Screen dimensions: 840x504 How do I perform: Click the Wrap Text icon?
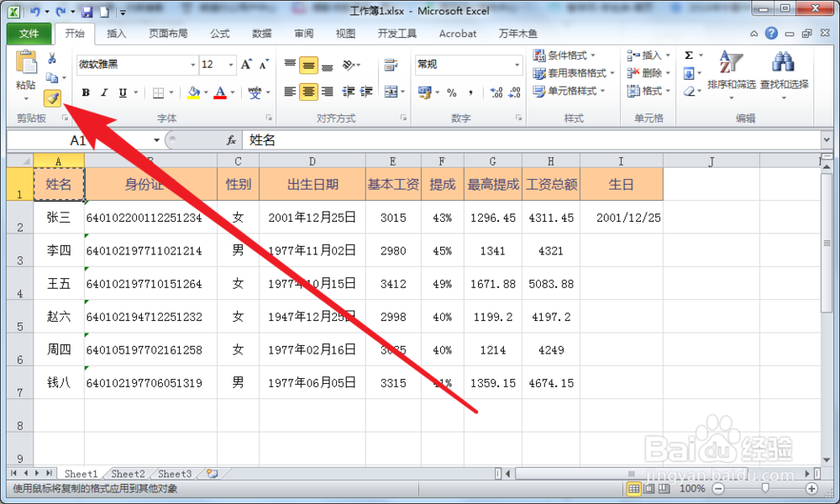coord(391,66)
